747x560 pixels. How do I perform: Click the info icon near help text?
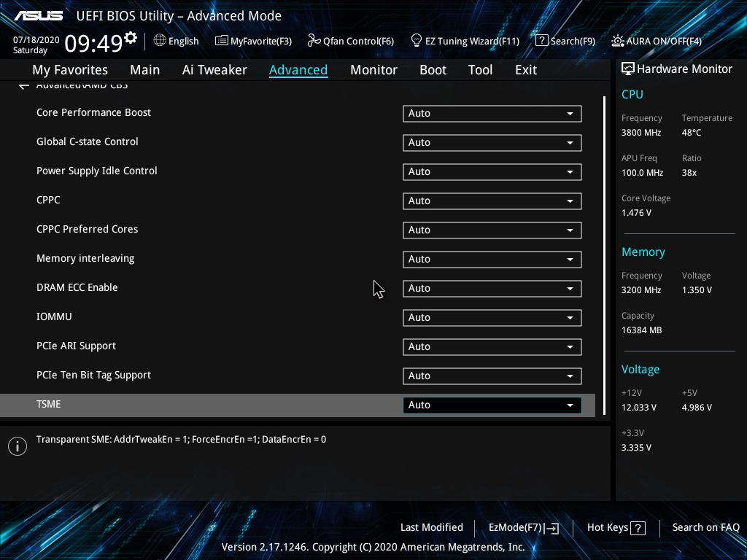point(18,446)
